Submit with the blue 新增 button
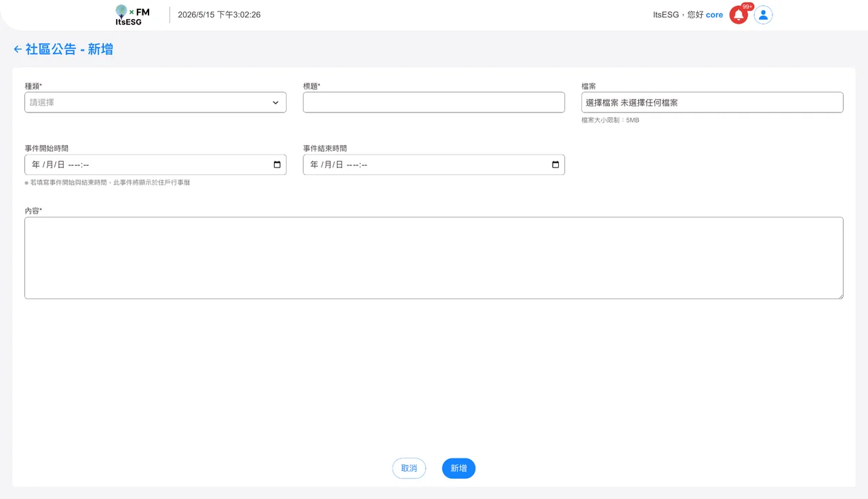Screen dimensions: 868x499 pyautogui.click(x=458, y=468)
